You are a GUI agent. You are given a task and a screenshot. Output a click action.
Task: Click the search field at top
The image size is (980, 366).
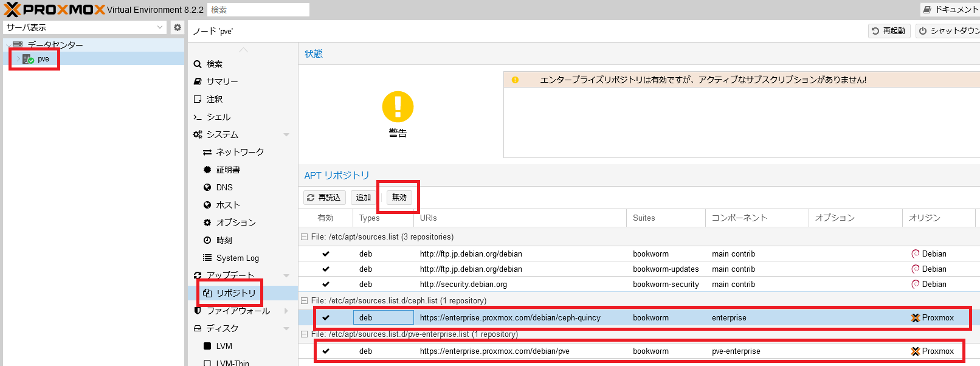[258, 10]
